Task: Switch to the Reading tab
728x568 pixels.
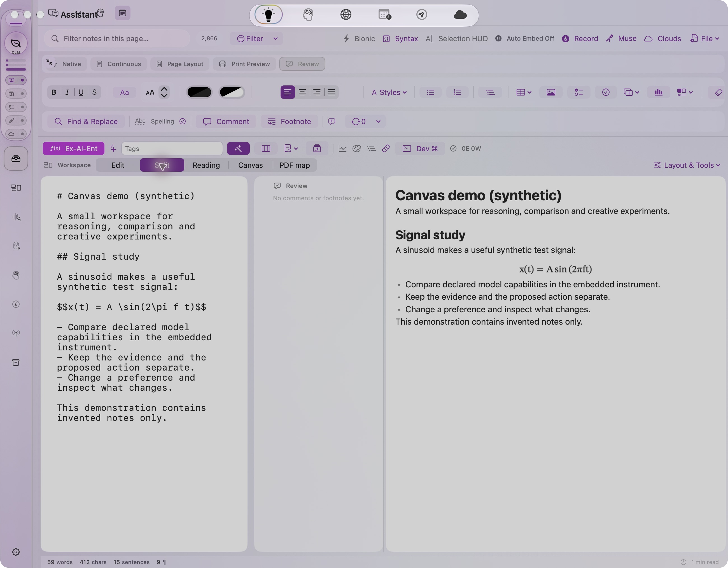Action: tap(206, 165)
